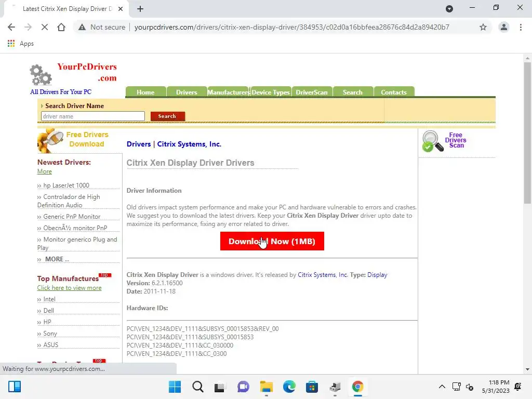The width and height of the screenshot is (532, 399).
Task: Close the Latest Citrix Xen tab
Action: pyautogui.click(x=121, y=9)
